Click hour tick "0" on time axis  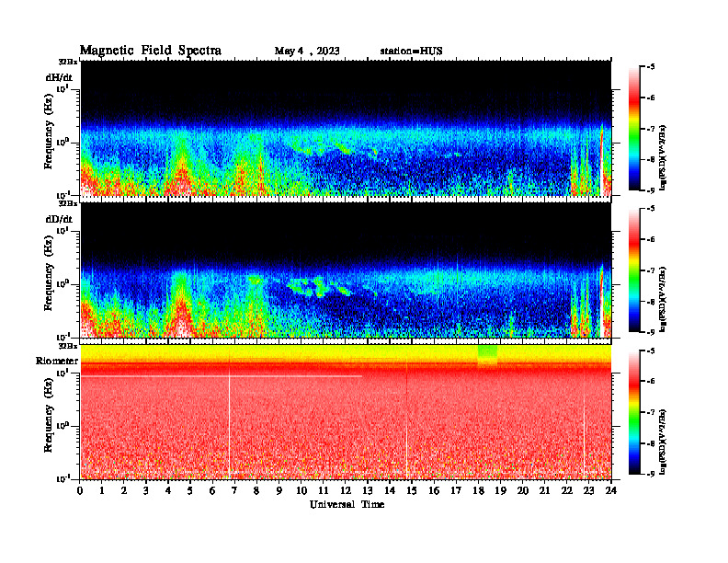coord(80,490)
